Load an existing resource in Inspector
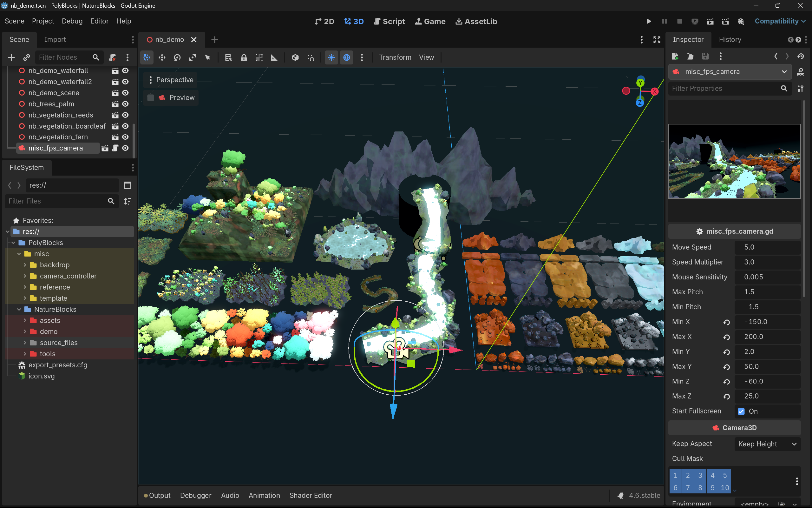Image resolution: width=812 pixels, height=508 pixels. point(690,56)
